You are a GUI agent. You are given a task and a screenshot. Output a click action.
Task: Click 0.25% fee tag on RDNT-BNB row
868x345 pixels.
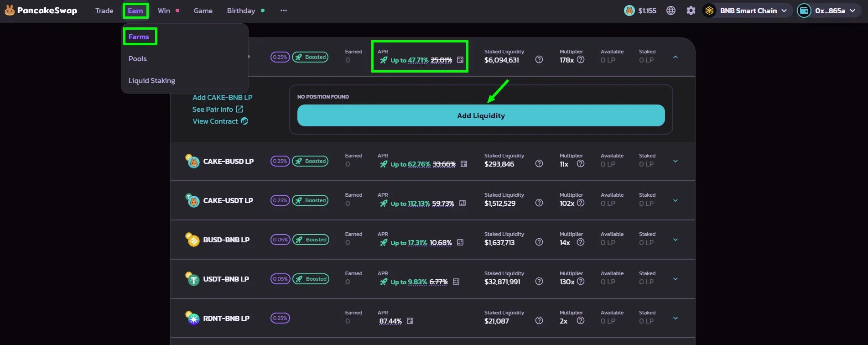coord(280,318)
